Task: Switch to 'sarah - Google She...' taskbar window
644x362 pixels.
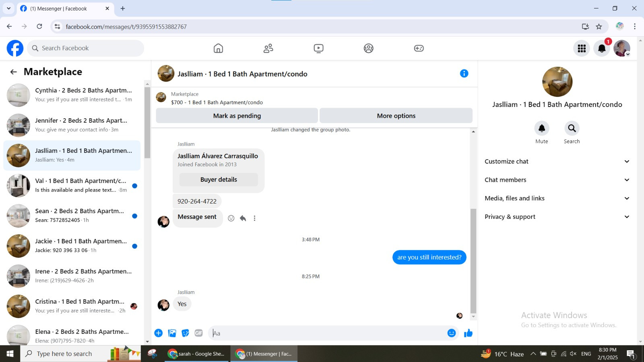Action: (x=197, y=354)
